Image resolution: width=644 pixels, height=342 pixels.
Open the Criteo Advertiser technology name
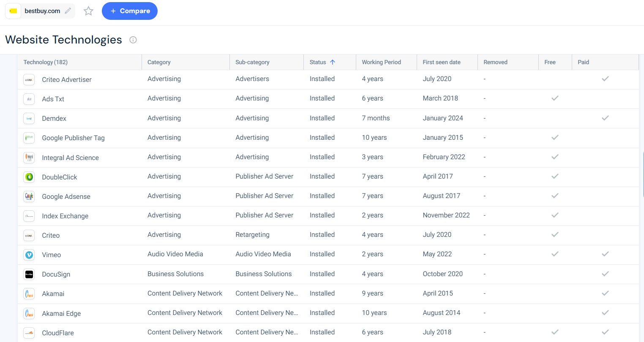[x=67, y=79]
